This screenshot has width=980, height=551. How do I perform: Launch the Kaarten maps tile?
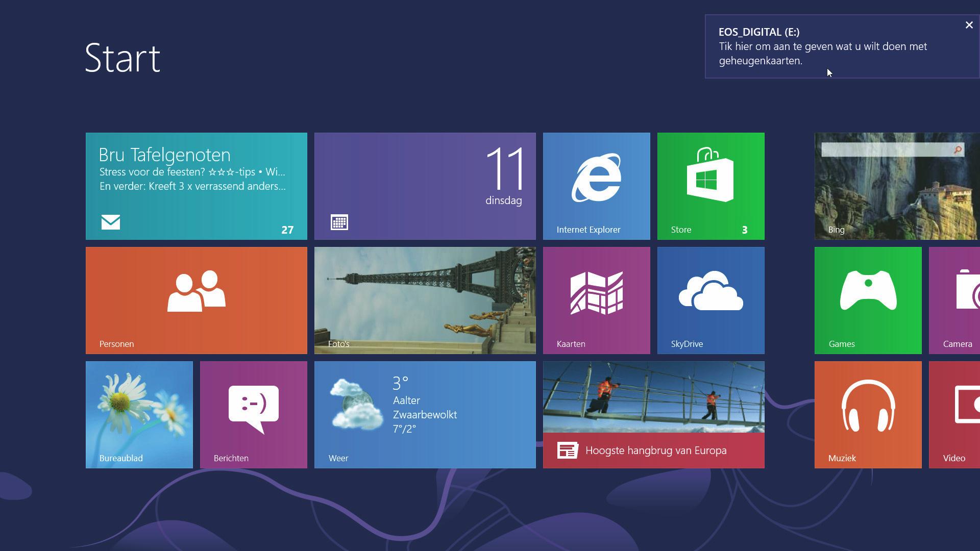coord(597,300)
